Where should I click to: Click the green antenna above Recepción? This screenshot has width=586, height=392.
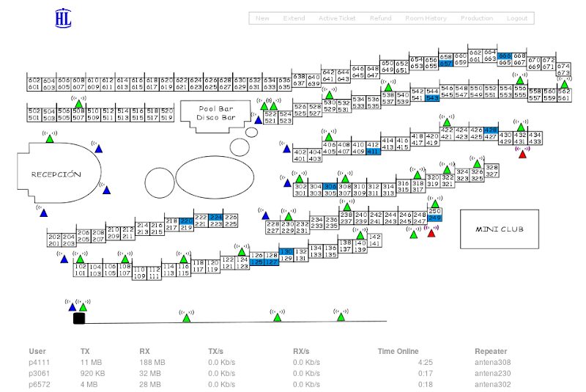coord(49,138)
